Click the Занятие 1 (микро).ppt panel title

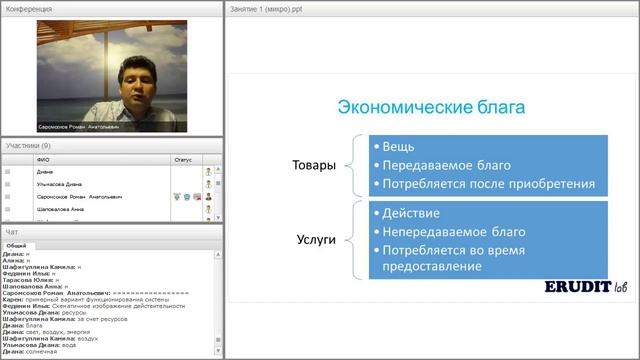point(266,9)
